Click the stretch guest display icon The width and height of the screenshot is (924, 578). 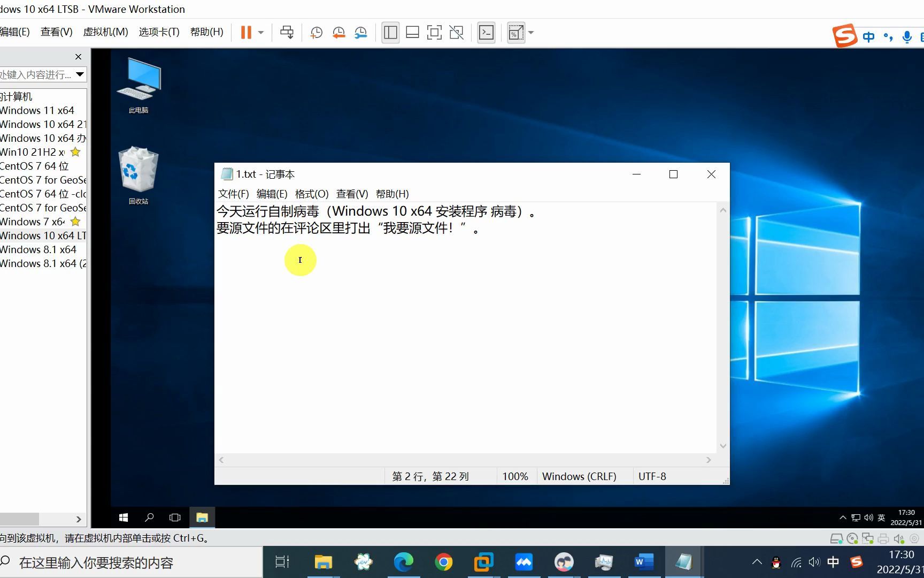pos(516,33)
